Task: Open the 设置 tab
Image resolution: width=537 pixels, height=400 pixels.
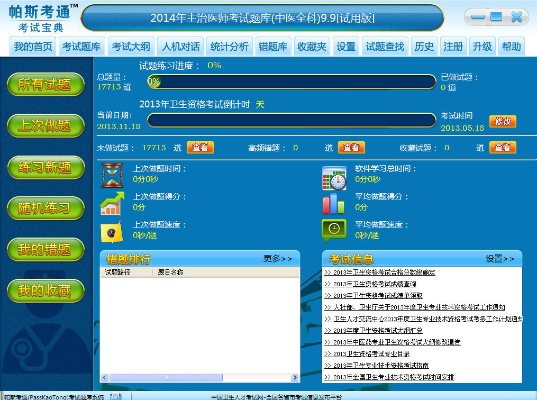Action: tap(346, 46)
